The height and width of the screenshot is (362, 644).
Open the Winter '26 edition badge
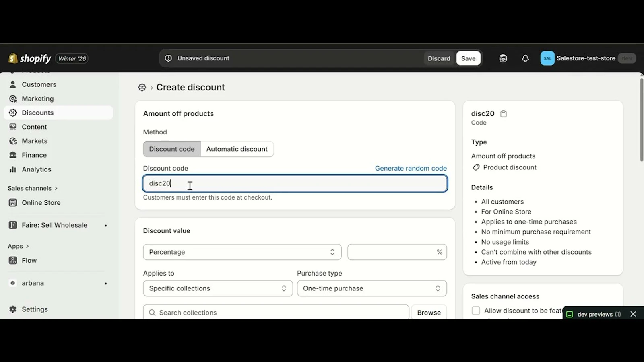point(72,58)
